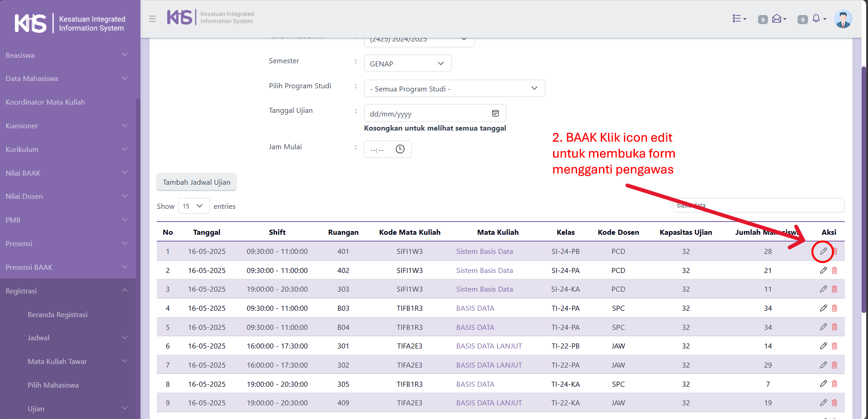Viewport: 868px width, 419px height.
Task: Open the notification bell icon
Action: pos(816,19)
